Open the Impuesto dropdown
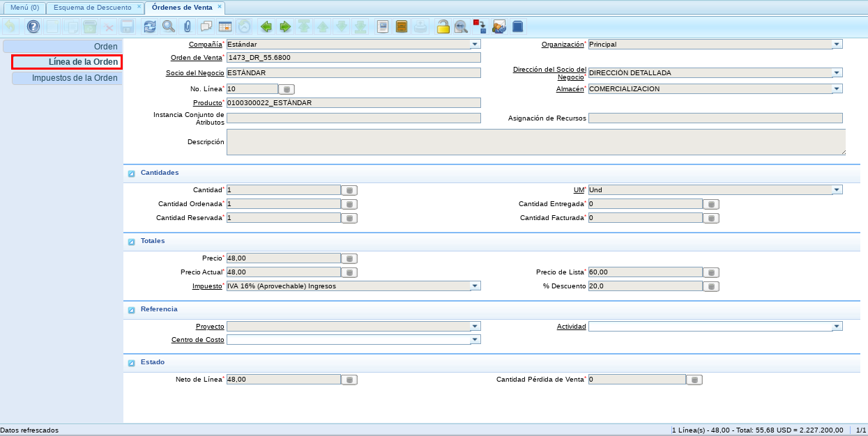Screen dimensions: 868x436 [475, 286]
